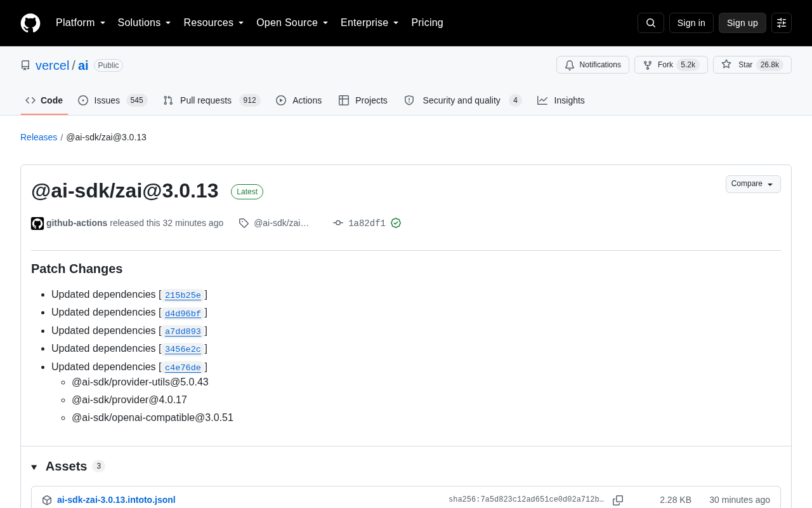Expand the Platform menu
This screenshot has width=812, height=508.
[81, 23]
